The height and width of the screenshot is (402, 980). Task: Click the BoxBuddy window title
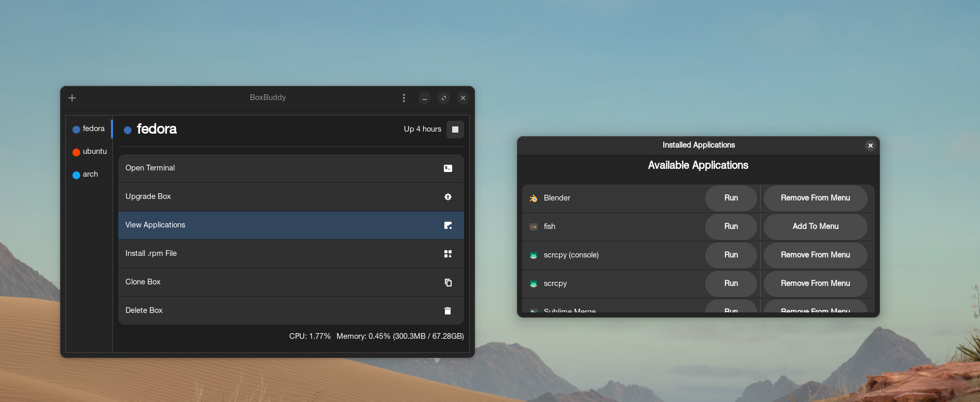coord(268,97)
